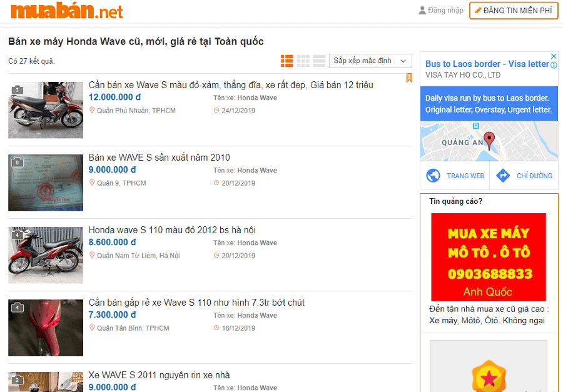Click the CHỈ ĐƯỜNG directions button

pos(524,176)
